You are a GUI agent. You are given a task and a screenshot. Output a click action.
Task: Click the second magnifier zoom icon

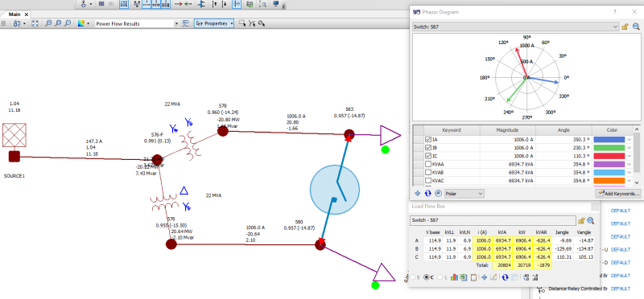[58, 24]
